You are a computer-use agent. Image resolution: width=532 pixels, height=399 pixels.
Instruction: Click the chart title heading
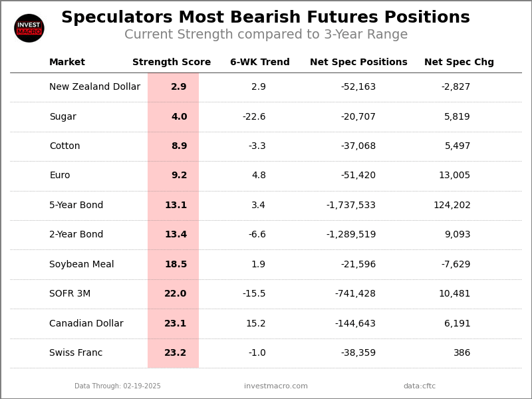265,18
